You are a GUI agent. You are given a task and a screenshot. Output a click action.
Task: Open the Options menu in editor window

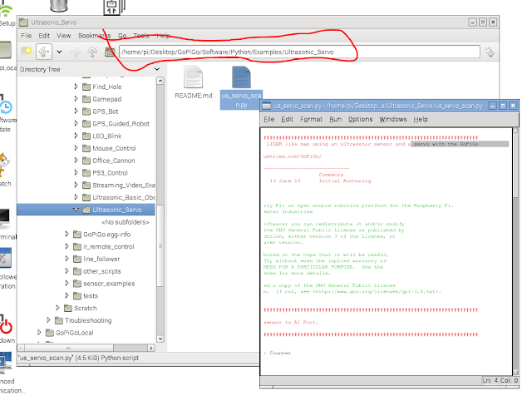(x=360, y=119)
